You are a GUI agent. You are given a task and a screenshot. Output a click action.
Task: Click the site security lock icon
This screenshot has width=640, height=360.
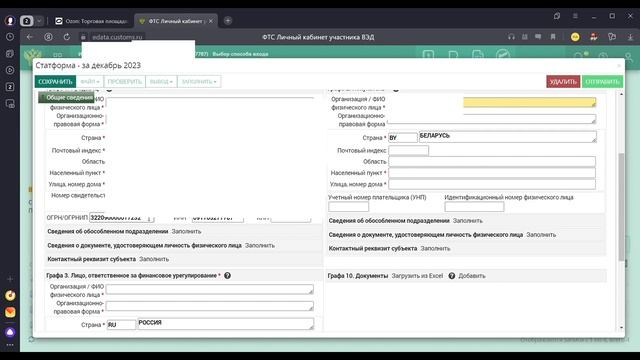point(83,37)
